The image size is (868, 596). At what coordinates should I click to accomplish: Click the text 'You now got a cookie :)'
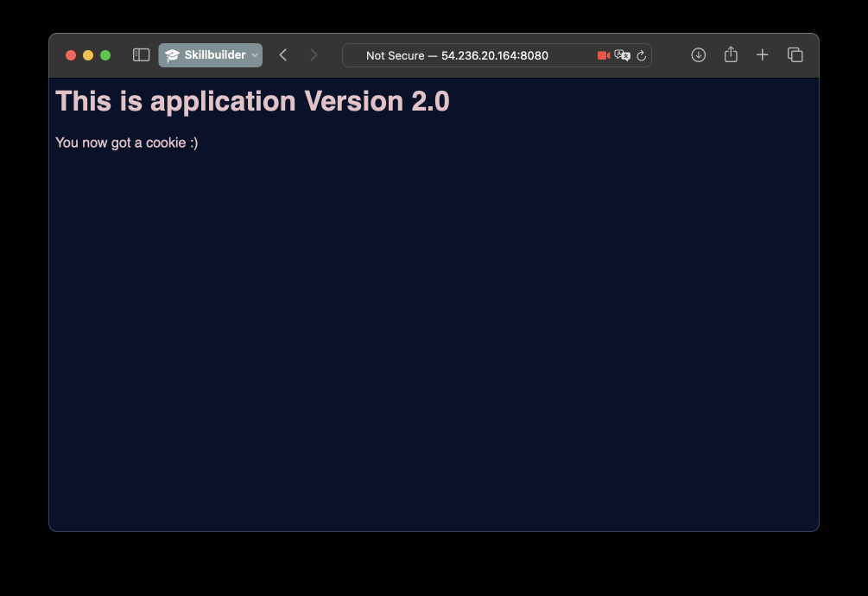click(x=126, y=142)
